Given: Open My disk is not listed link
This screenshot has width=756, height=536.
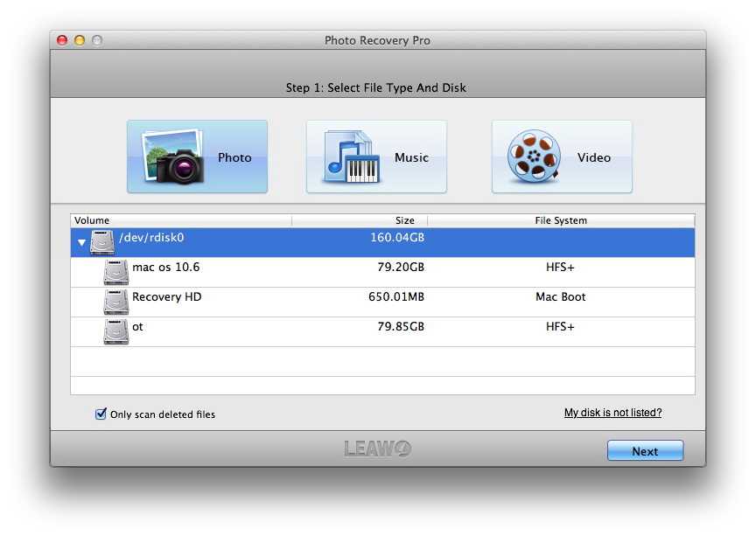Looking at the screenshot, I should pos(612,413).
